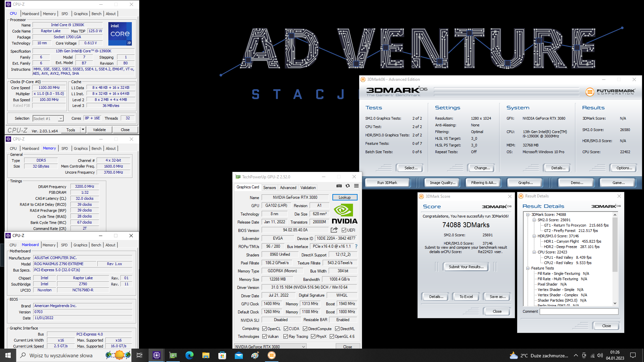
Task: Open the Paint palette taskbar icon
Action: 255,355
